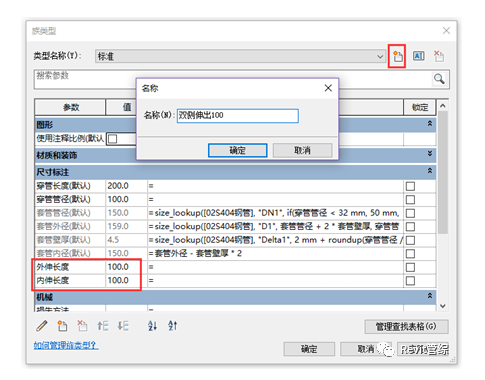Screen dimensions: 485x380
Task: Open the 类型名称 dropdown showing 标准
Action: click(240, 56)
